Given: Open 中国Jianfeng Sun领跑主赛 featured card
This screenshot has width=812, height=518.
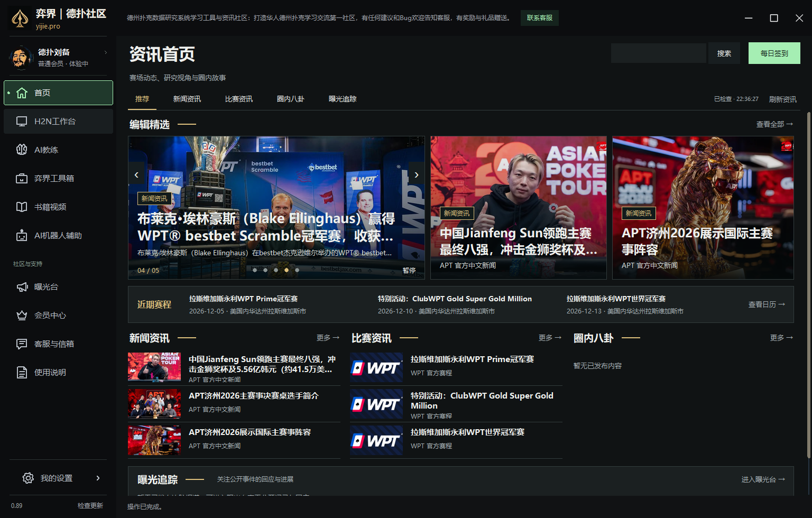Looking at the screenshot, I should point(519,208).
